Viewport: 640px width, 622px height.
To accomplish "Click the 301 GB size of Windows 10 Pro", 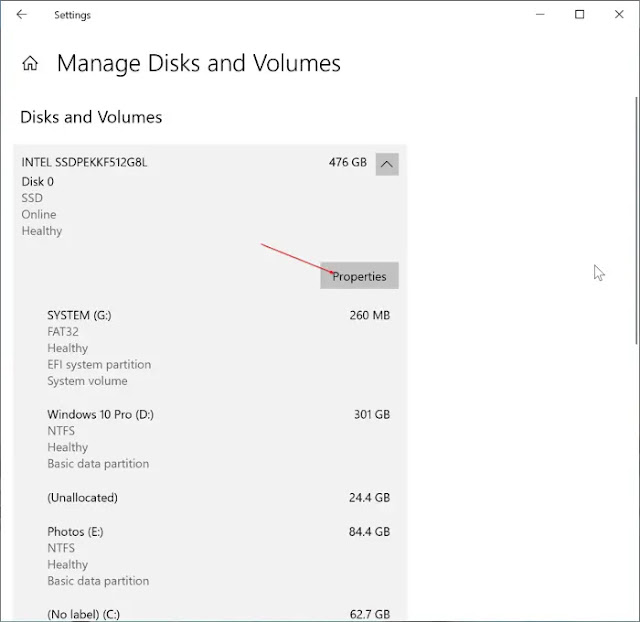I will pyautogui.click(x=372, y=415).
